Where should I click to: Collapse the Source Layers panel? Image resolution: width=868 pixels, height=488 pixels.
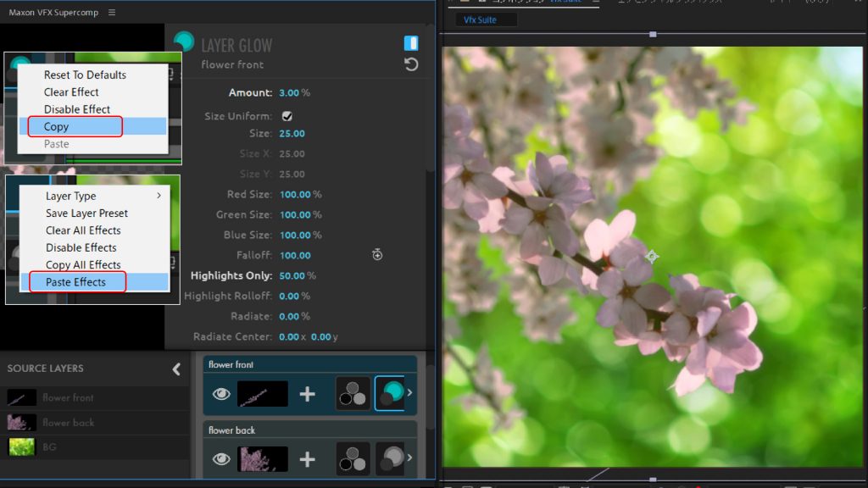point(176,369)
